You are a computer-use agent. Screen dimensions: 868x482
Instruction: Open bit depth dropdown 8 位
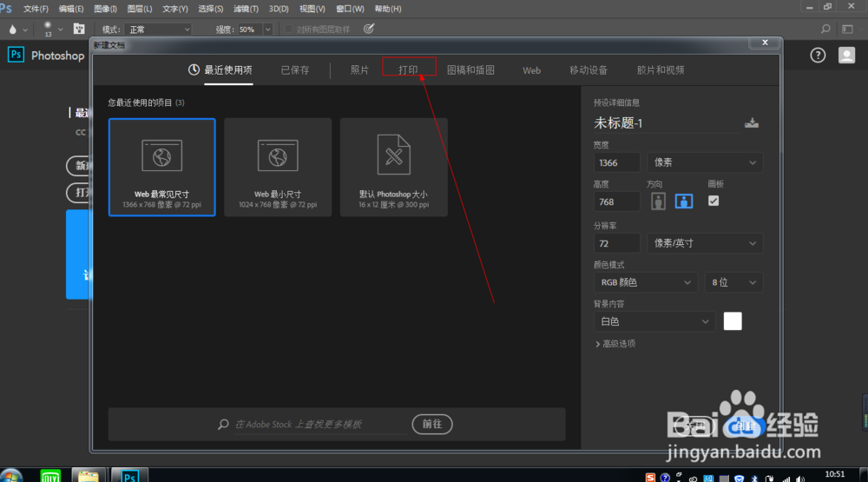tap(734, 282)
